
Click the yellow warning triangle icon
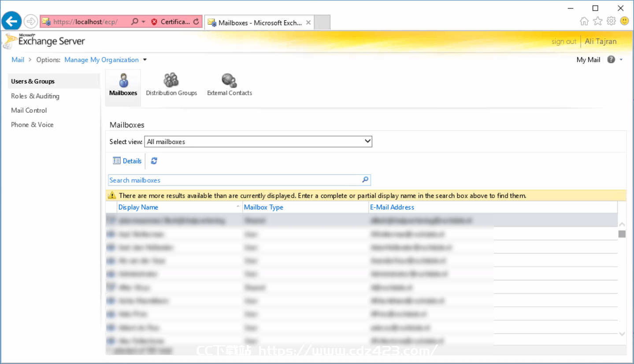click(x=112, y=195)
